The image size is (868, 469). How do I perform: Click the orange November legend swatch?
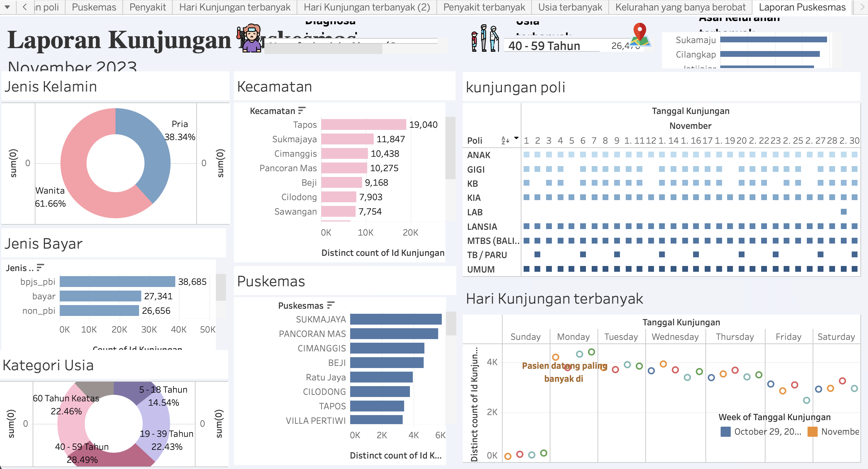812,432
